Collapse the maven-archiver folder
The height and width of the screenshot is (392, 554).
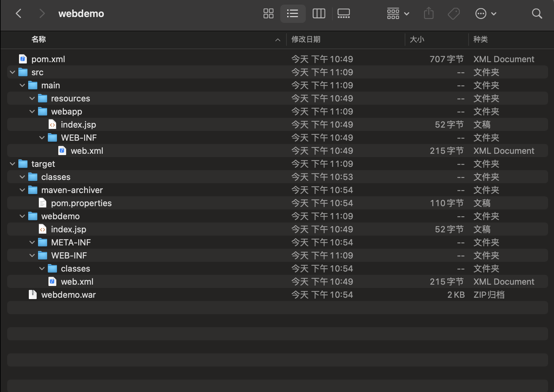(x=22, y=190)
